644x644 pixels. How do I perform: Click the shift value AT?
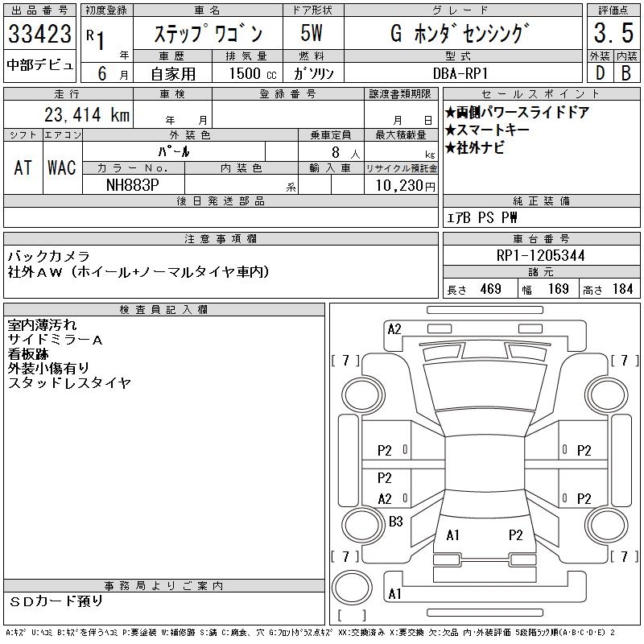click(23, 167)
